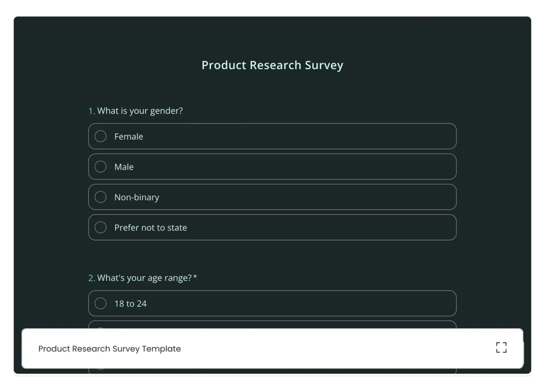Select the Prefer not to state radio circle

(101, 228)
